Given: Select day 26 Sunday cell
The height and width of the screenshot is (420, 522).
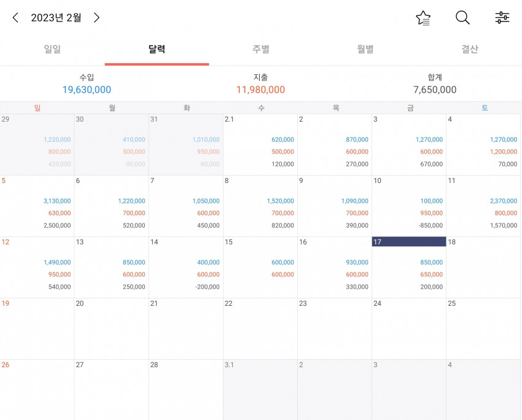Looking at the screenshot, I should (37, 390).
